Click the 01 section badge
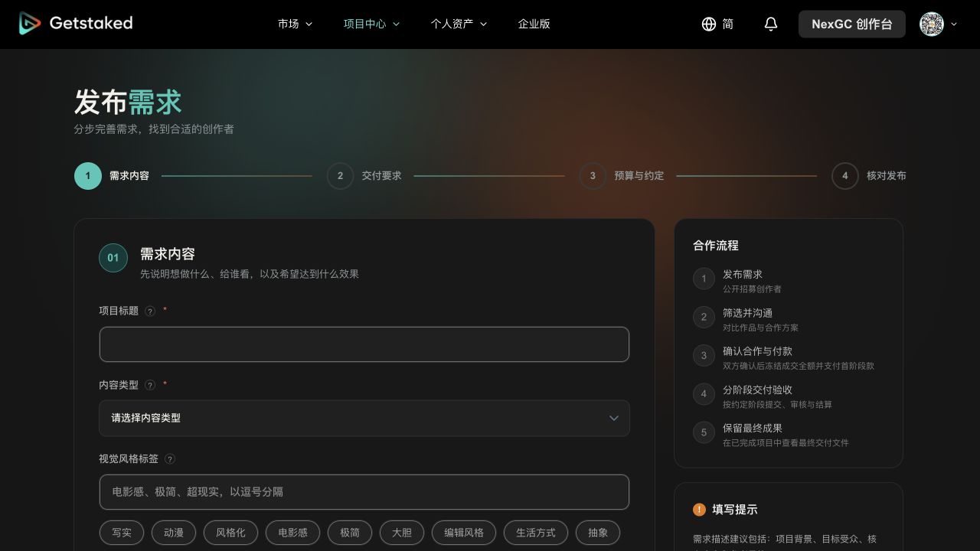Screen dimensions: 980x551 [113, 258]
